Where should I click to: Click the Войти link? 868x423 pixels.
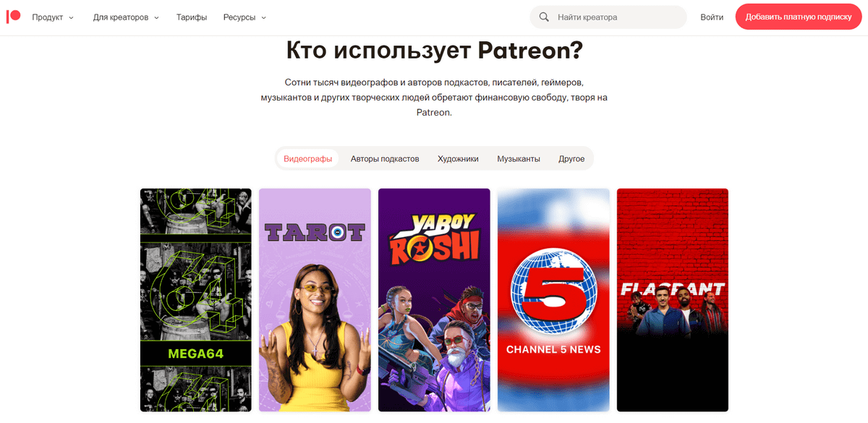pyautogui.click(x=712, y=17)
